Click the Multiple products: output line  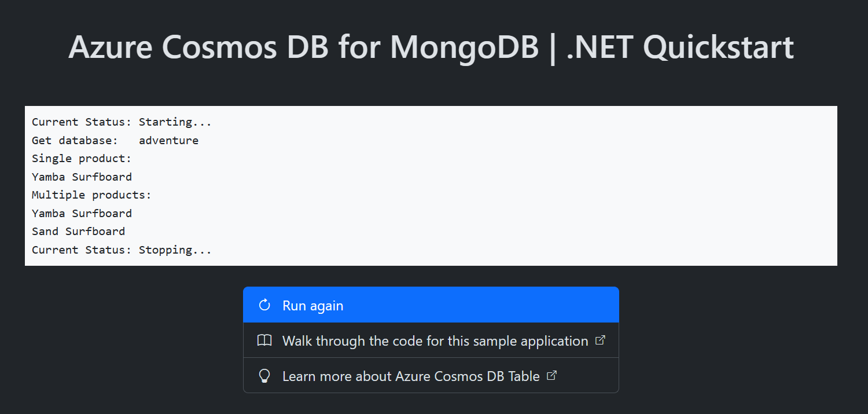coord(91,195)
